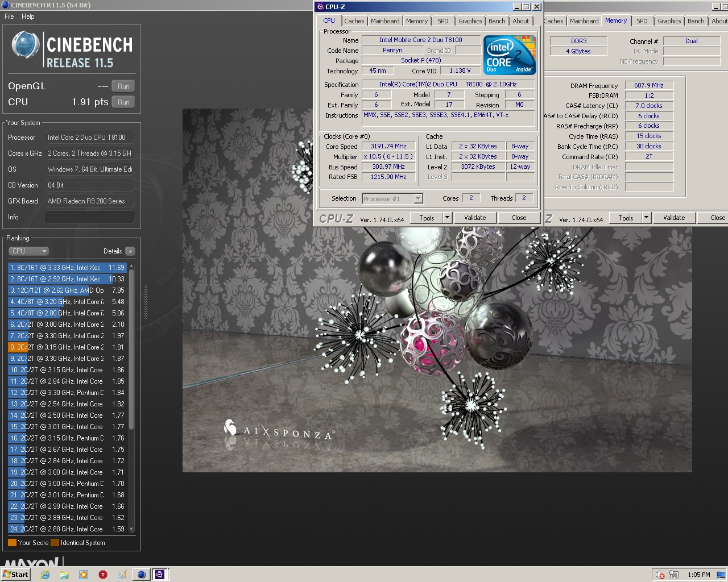Click the muted volume tray icon

click(x=660, y=575)
